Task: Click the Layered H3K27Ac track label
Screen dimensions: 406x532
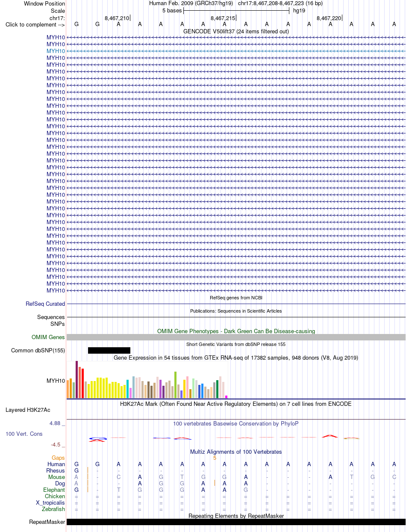Action: click(x=28, y=410)
